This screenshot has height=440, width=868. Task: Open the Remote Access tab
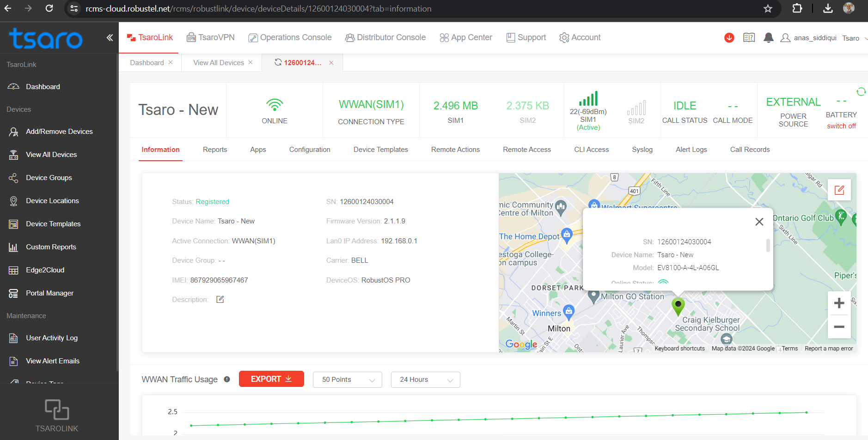pos(526,150)
